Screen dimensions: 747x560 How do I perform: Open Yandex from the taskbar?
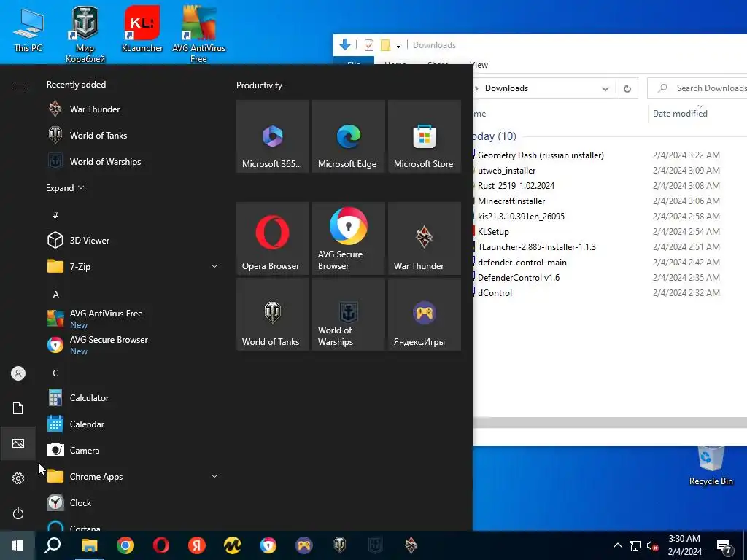coord(197,545)
